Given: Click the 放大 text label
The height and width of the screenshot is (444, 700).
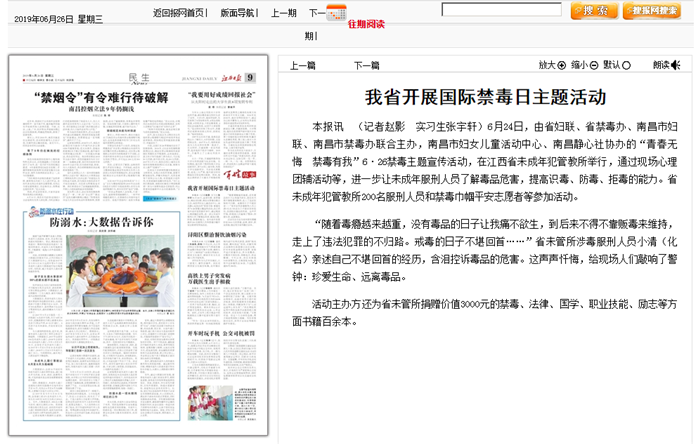Looking at the screenshot, I should tap(547, 65).
